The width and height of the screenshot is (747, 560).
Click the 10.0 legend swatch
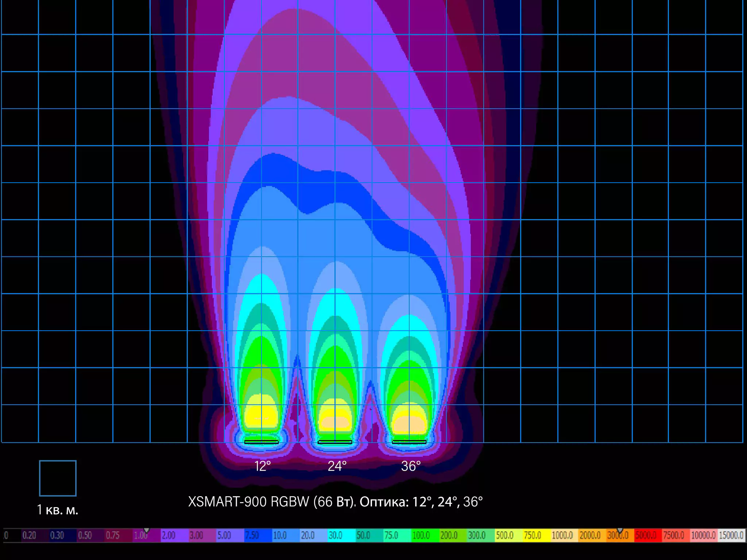286,535
